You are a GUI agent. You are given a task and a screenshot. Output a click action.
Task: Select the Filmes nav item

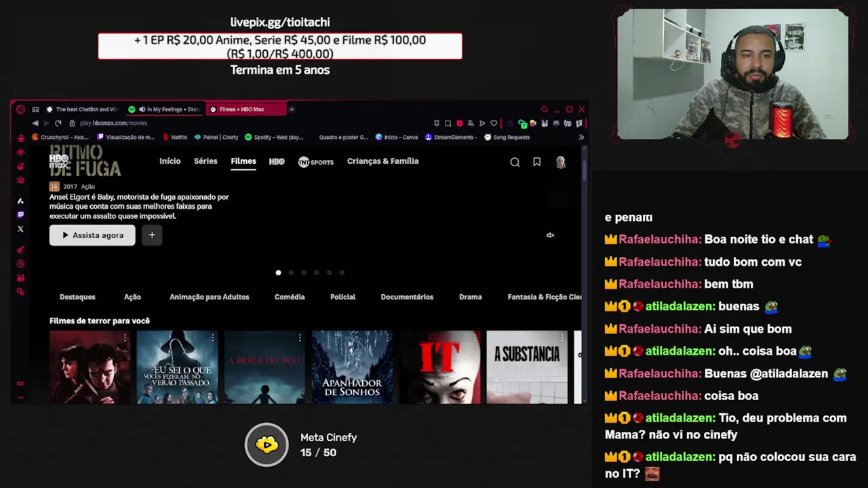tap(243, 161)
